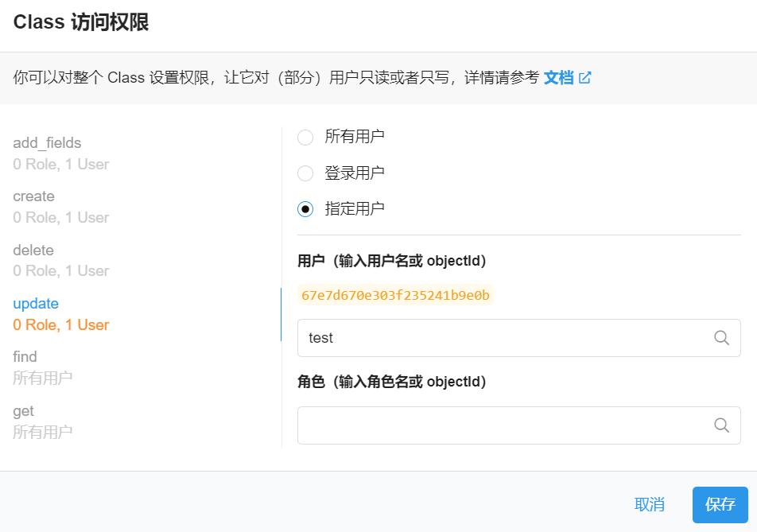Click the search icon in user field
This screenshot has height=532, width=757.
pos(721,338)
